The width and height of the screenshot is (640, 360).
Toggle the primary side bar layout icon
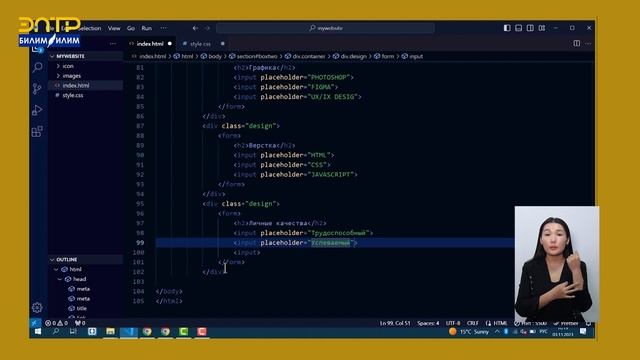(x=507, y=28)
